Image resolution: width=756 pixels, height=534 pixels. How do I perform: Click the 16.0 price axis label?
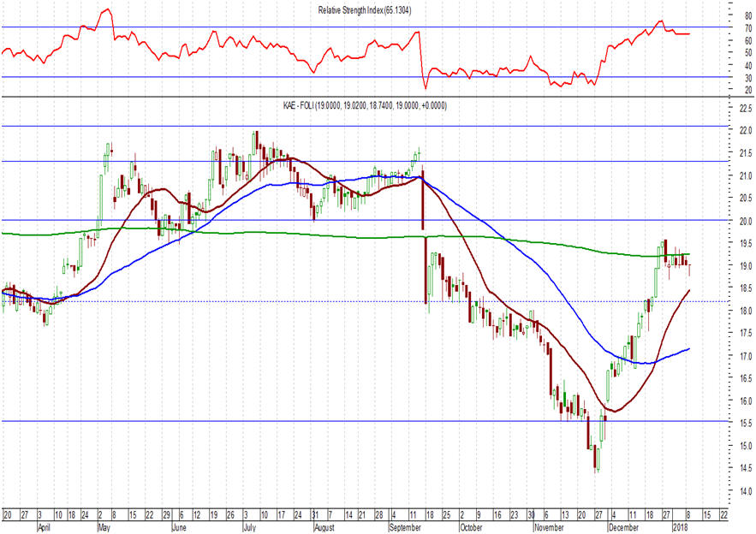pos(747,401)
